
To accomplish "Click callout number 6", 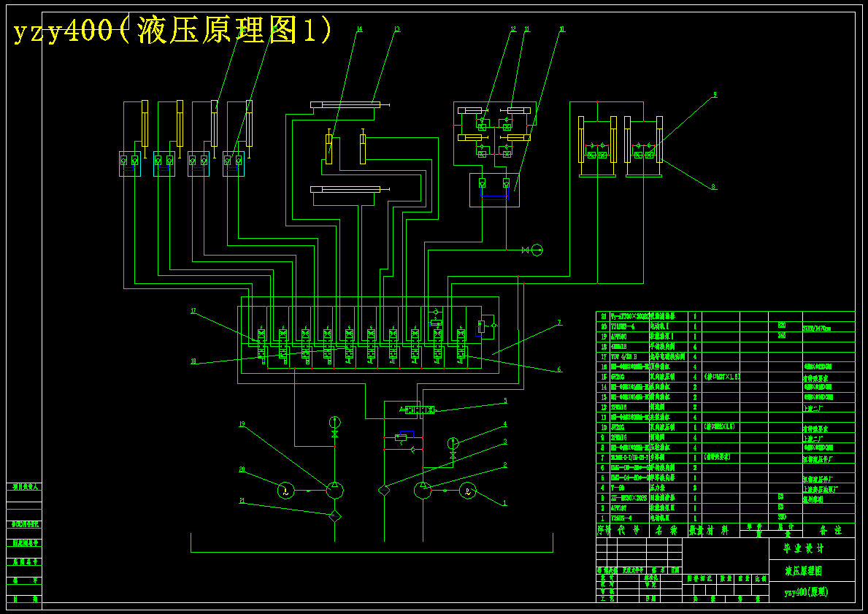I will [559, 369].
